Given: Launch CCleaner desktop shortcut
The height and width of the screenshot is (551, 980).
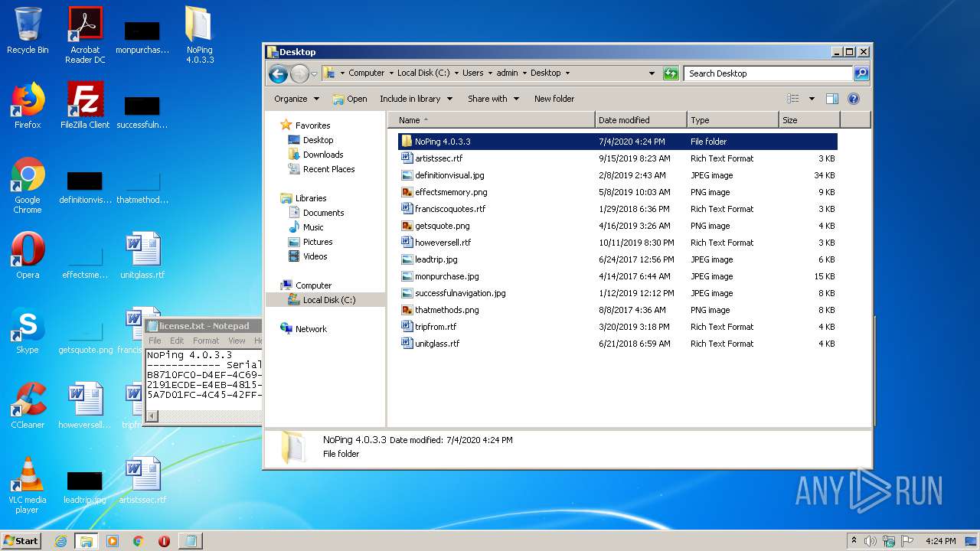Looking at the screenshot, I should [28, 406].
